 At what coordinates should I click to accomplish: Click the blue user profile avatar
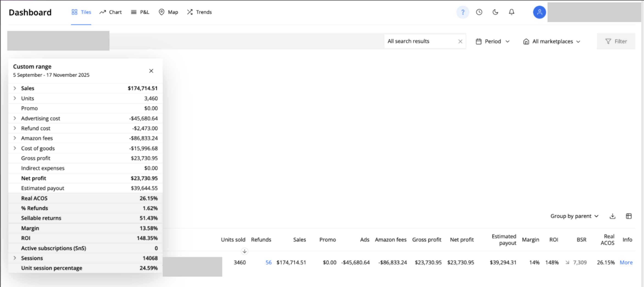click(x=539, y=12)
